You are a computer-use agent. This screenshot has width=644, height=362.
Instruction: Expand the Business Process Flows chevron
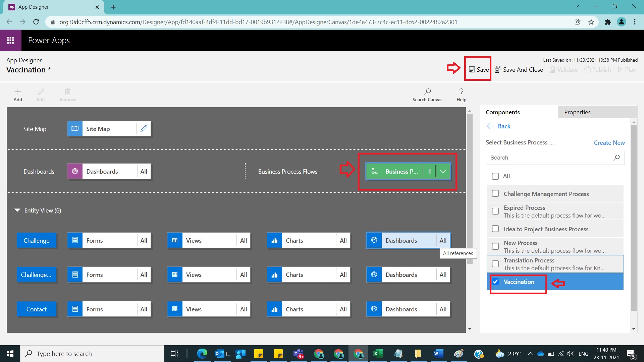coord(443,171)
